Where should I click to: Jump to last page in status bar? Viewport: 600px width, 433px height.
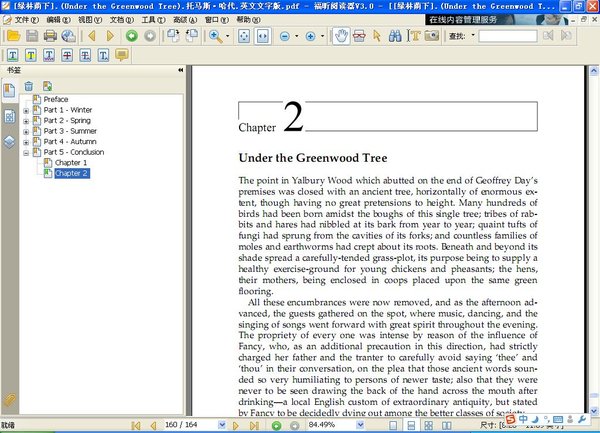(x=254, y=426)
